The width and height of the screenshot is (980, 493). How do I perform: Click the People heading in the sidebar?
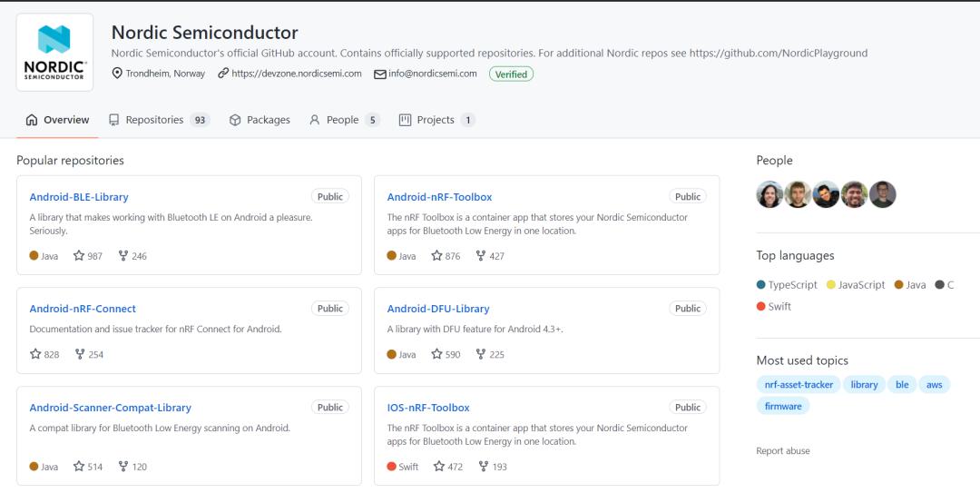[774, 161]
